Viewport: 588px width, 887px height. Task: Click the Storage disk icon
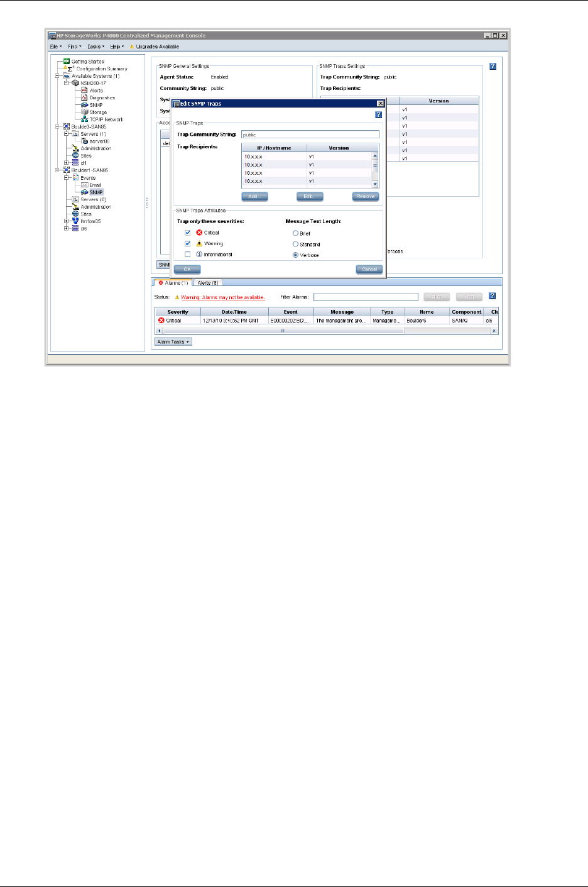pyautogui.click(x=84, y=112)
